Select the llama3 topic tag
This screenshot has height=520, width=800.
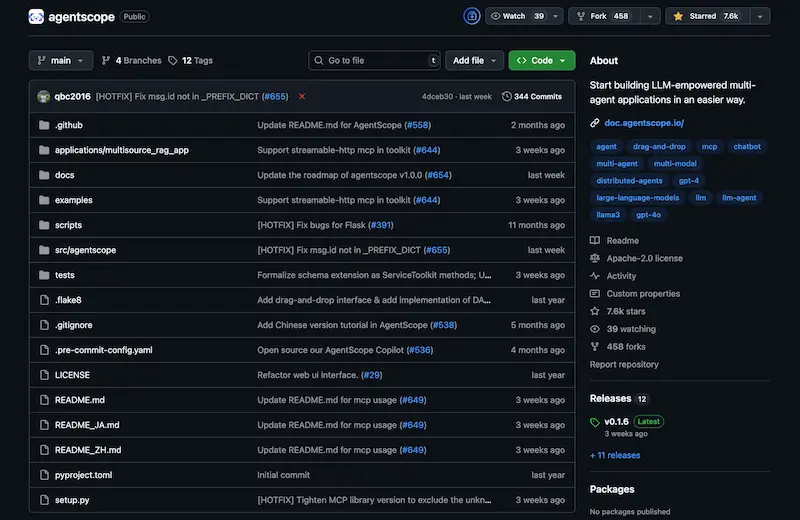(x=608, y=215)
